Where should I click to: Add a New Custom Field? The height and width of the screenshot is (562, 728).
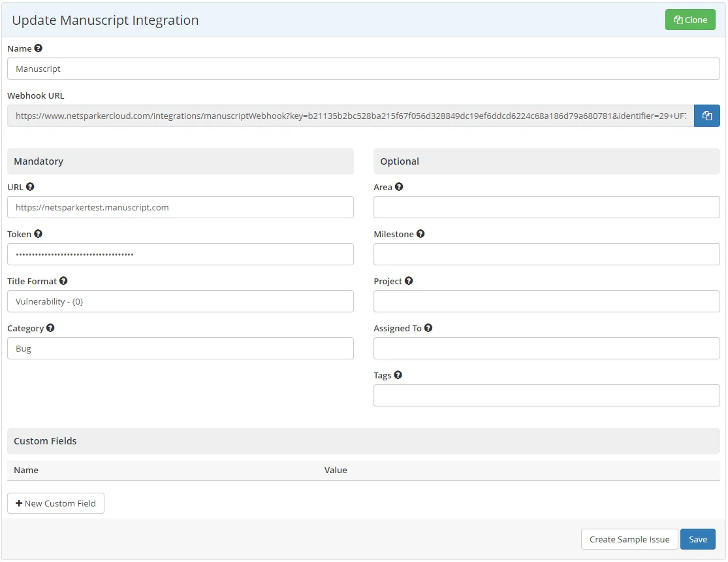click(55, 503)
